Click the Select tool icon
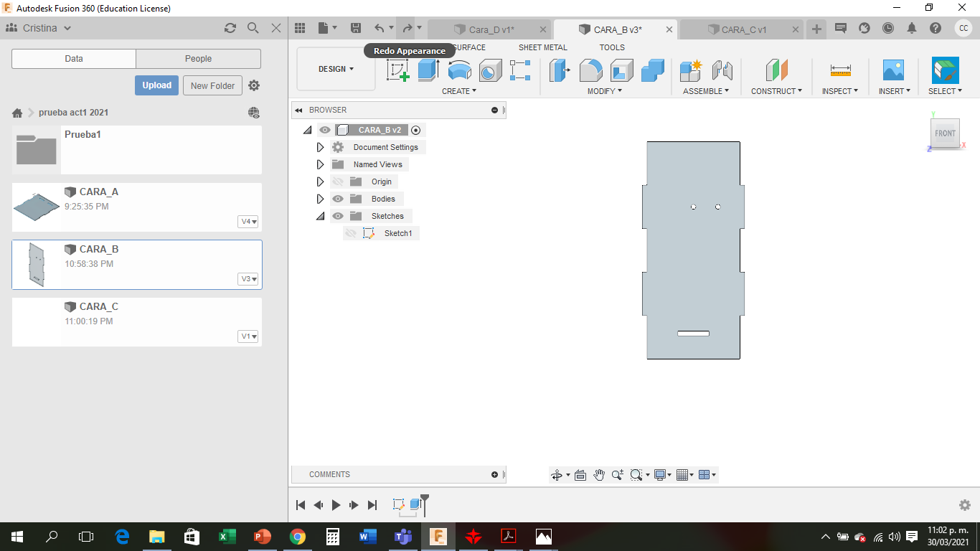The width and height of the screenshot is (980, 551). point(945,70)
